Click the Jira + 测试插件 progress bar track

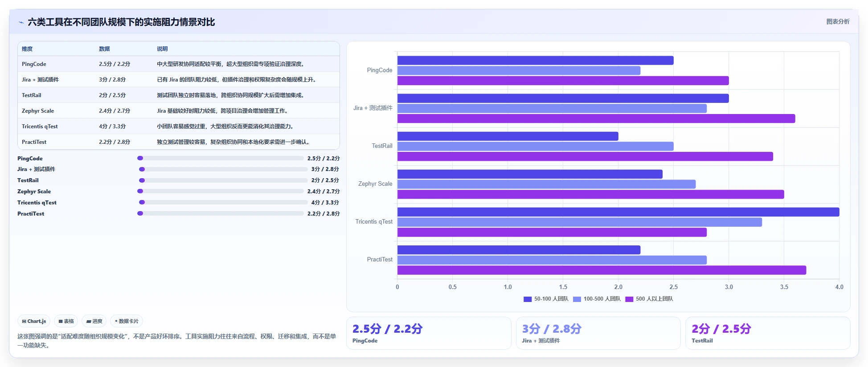[223, 169]
